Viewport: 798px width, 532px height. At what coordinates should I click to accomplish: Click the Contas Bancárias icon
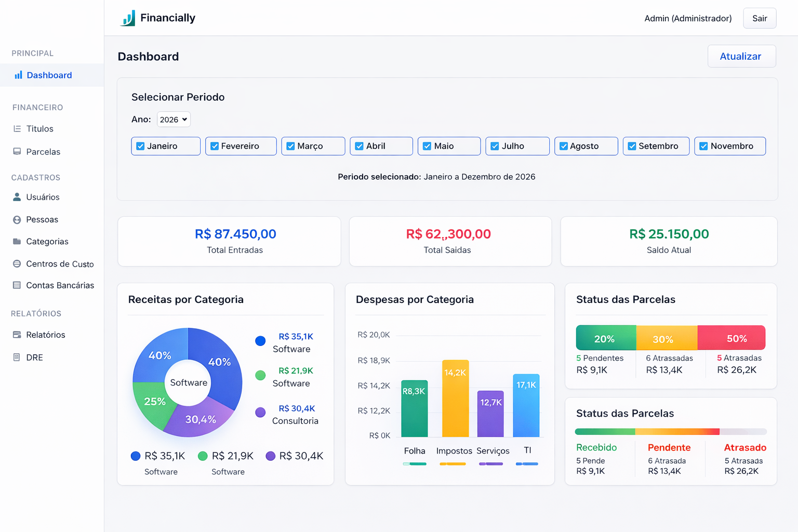coord(17,285)
